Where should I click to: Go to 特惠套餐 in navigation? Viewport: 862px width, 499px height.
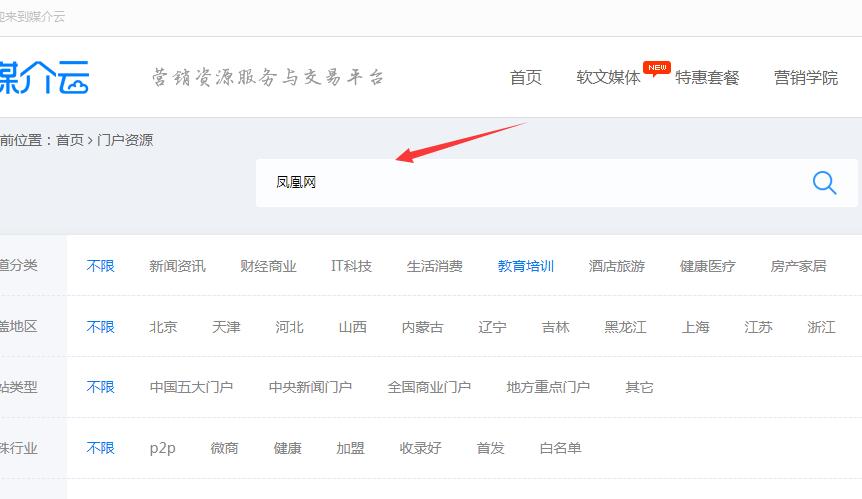pyautogui.click(x=707, y=78)
